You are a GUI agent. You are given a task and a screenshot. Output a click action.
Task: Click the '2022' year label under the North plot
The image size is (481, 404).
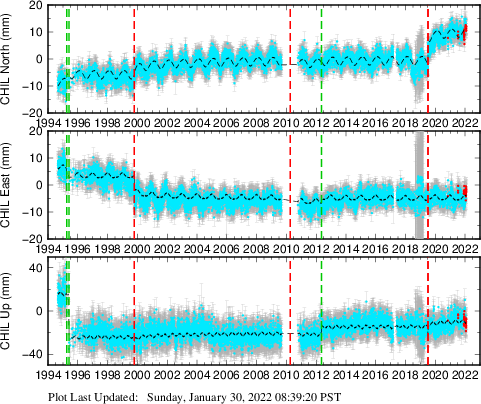tap(465, 123)
